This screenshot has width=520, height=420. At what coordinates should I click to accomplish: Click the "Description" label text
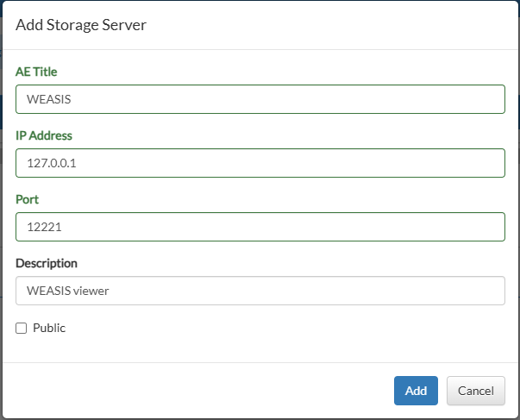[47, 263]
